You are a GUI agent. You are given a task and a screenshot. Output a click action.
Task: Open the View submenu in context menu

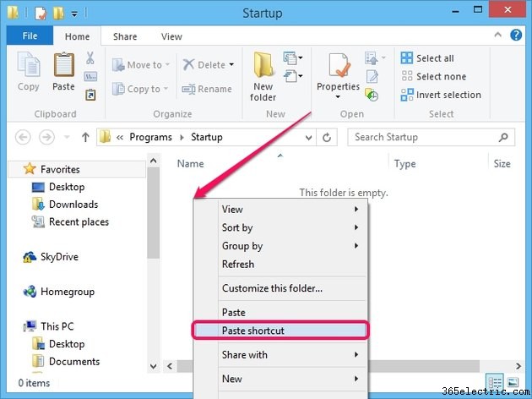280,209
